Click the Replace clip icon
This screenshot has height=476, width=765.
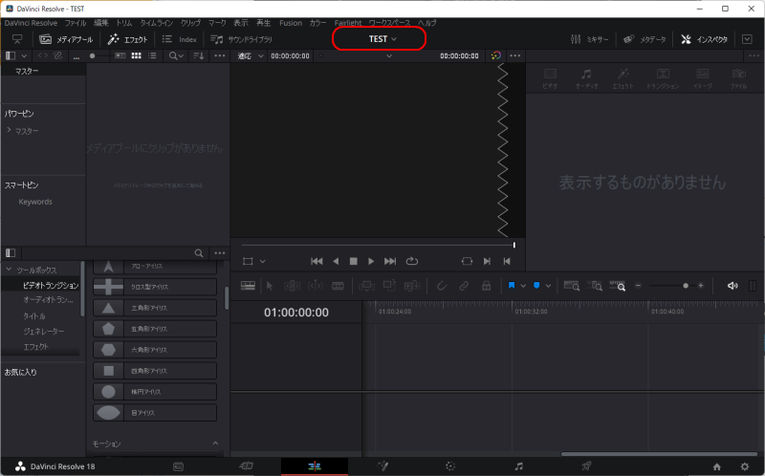(x=412, y=286)
